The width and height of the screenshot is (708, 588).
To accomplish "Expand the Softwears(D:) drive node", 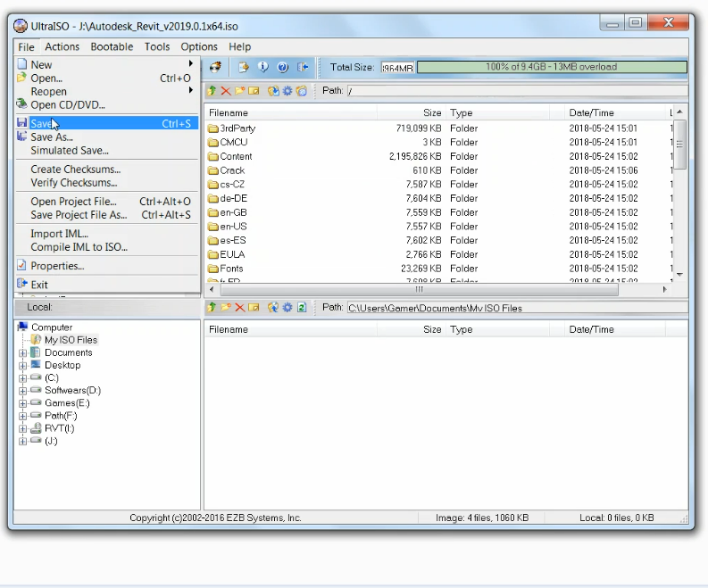I will coord(22,391).
